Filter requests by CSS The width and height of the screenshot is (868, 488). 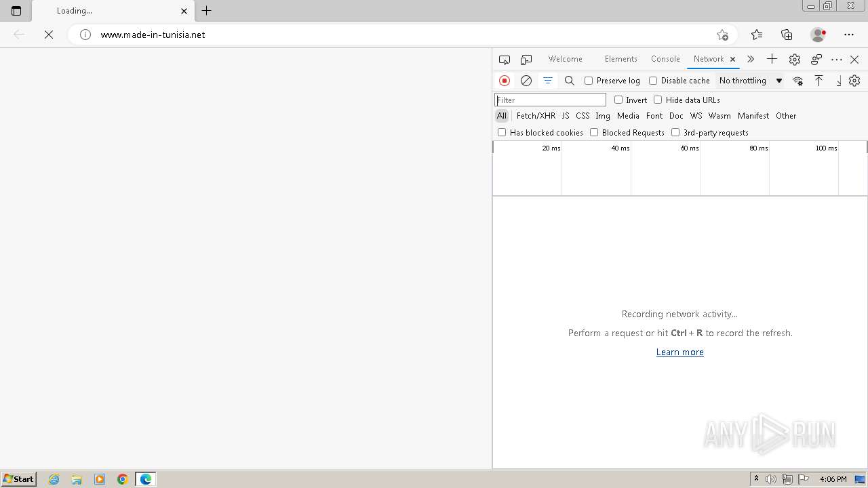[583, 116]
